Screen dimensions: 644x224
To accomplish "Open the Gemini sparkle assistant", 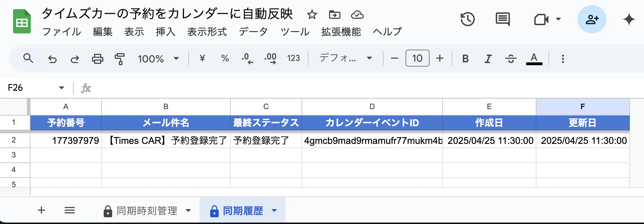I will [629, 19].
